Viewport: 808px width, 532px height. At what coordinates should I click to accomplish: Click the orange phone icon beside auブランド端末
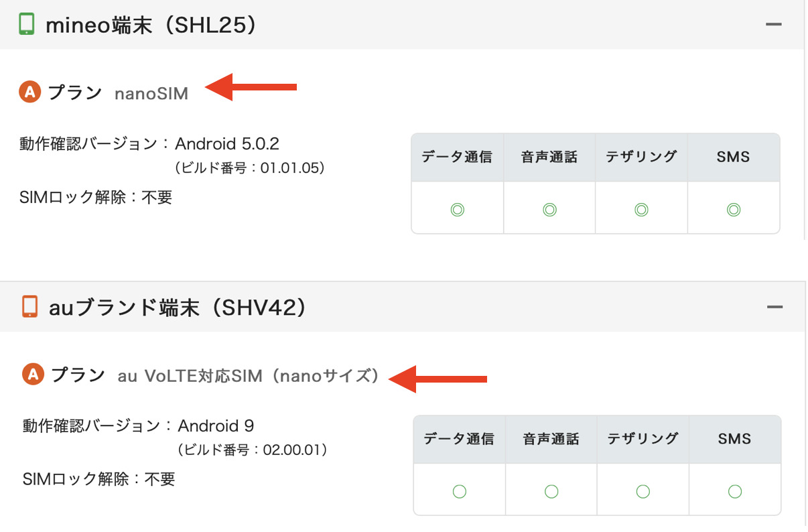[x=29, y=307]
